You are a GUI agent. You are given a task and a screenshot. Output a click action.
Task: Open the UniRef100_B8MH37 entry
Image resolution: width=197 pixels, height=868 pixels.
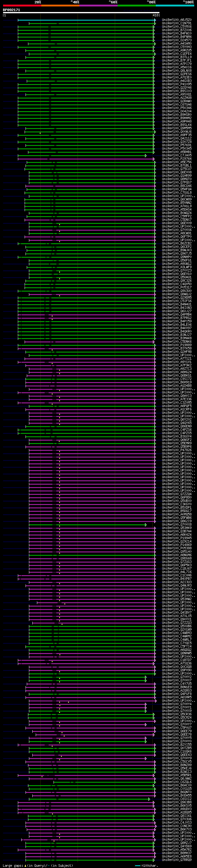click(176, 853)
